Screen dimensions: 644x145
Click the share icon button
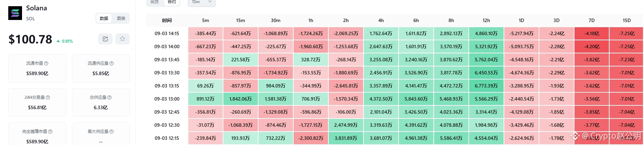(x=105, y=39)
